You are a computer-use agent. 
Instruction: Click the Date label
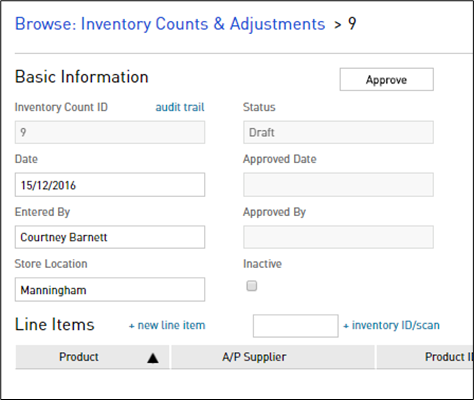tap(26, 159)
